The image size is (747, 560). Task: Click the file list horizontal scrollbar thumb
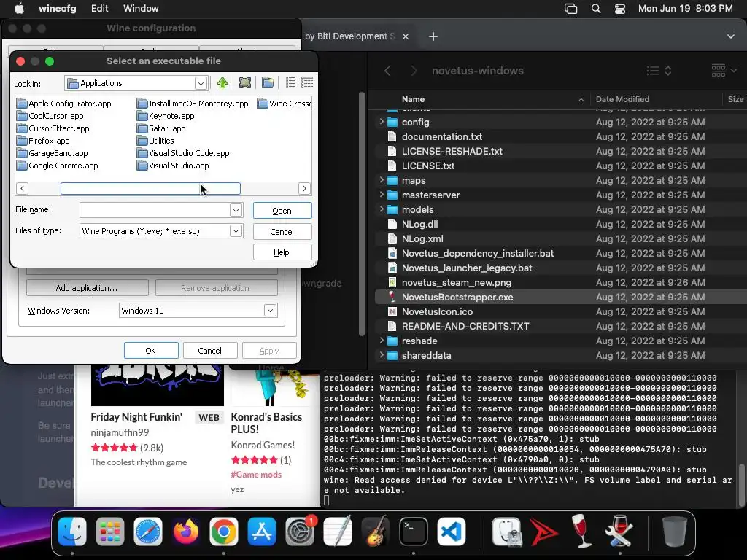150,188
